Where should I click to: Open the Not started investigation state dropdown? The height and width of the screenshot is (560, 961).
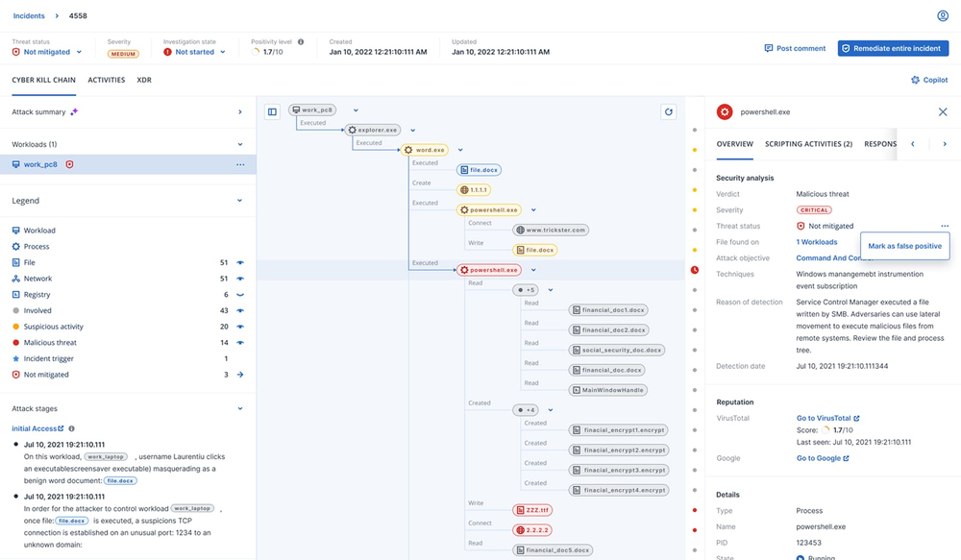194,52
